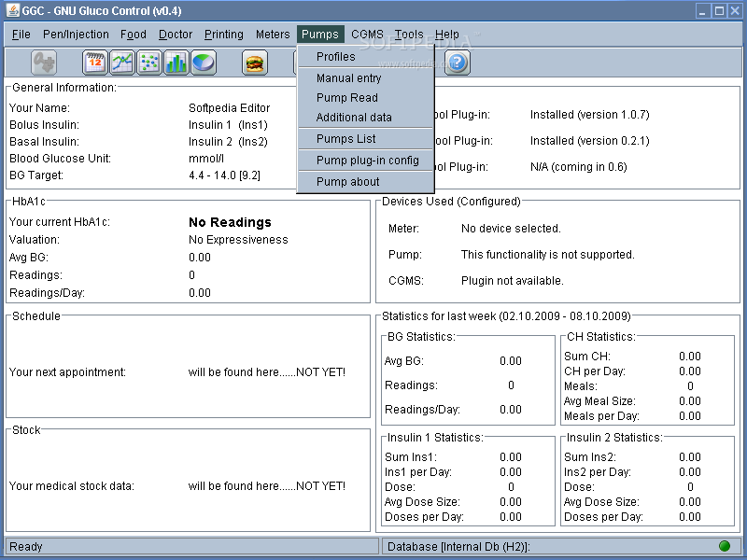Click the scatter dots spread graph icon
The height and width of the screenshot is (560, 747).
point(149,63)
